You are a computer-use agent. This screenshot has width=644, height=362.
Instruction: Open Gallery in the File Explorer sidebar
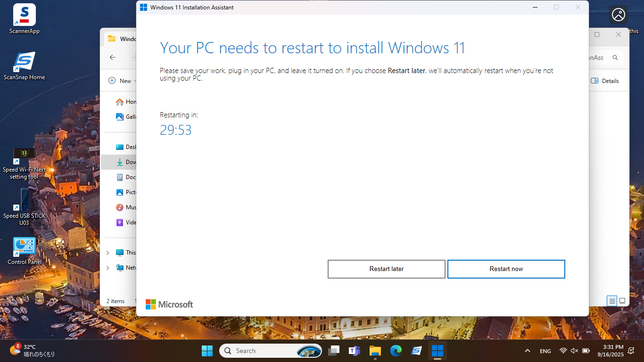126,117
